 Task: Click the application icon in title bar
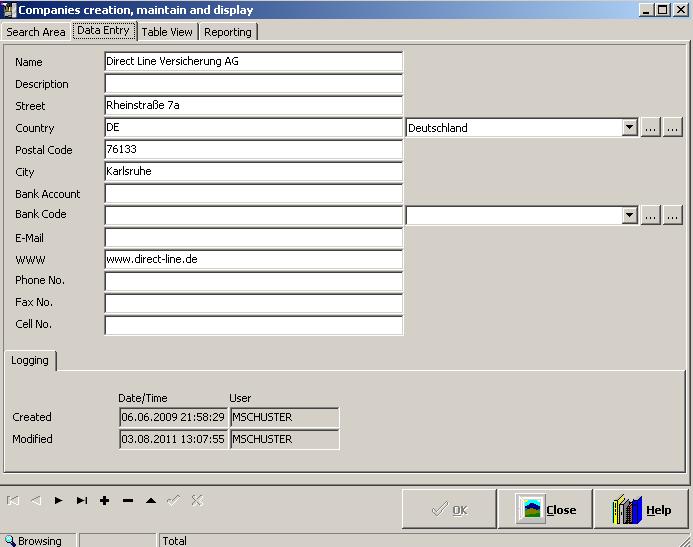9,10
